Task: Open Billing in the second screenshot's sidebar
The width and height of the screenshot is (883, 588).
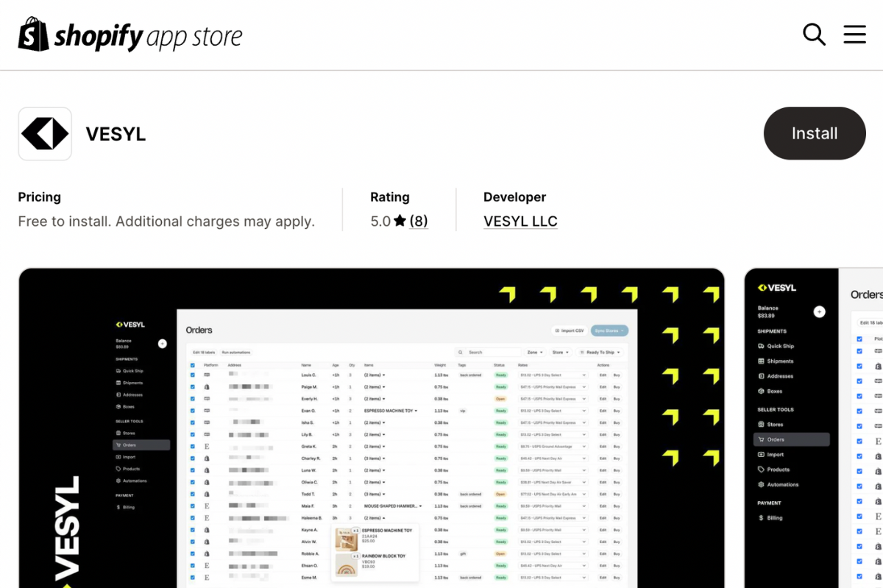Action: [770, 518]
